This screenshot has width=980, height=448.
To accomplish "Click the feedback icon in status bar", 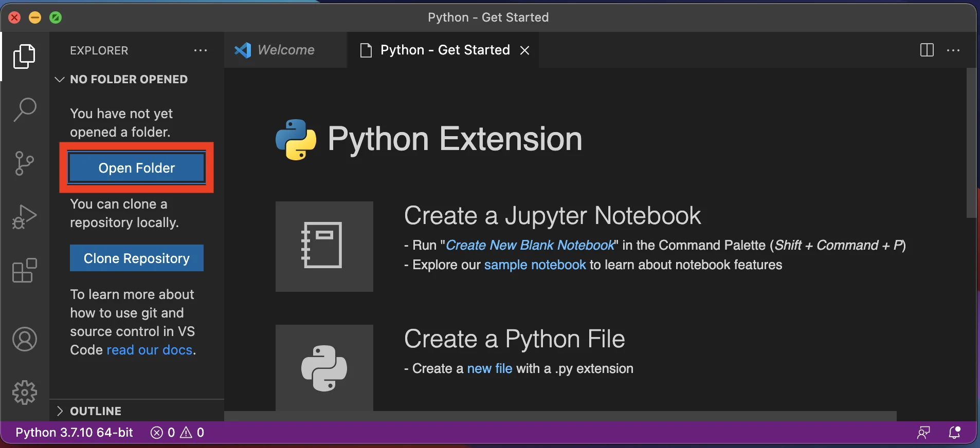I will pyautogui.click(x=924, y=433).
